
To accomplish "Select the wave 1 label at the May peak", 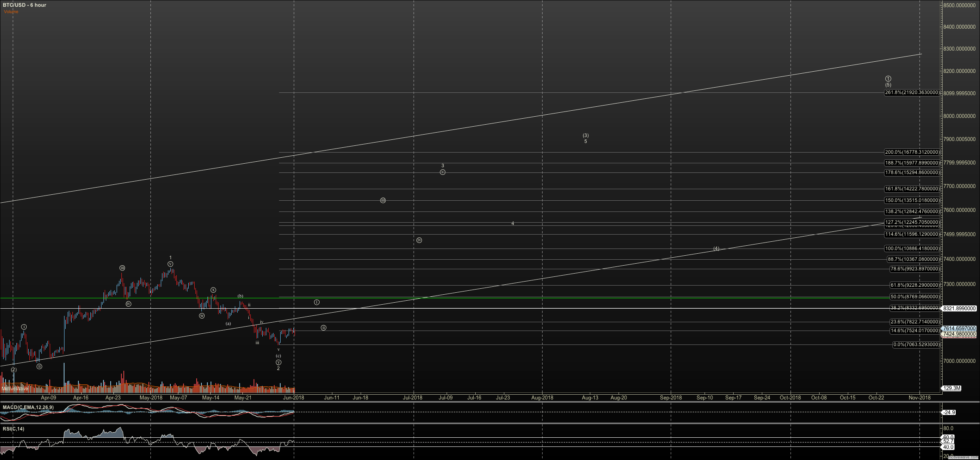I will [170, 258].
